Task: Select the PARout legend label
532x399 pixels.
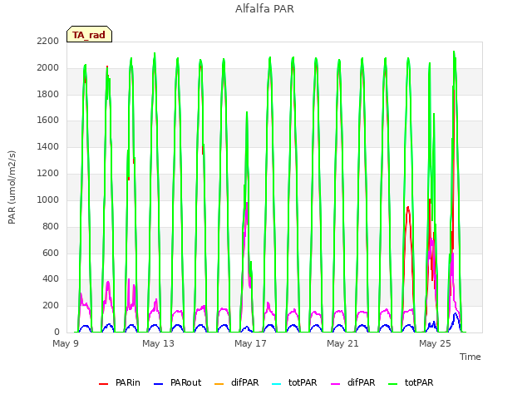Action: pyautogui.click(x=185, y=382)
